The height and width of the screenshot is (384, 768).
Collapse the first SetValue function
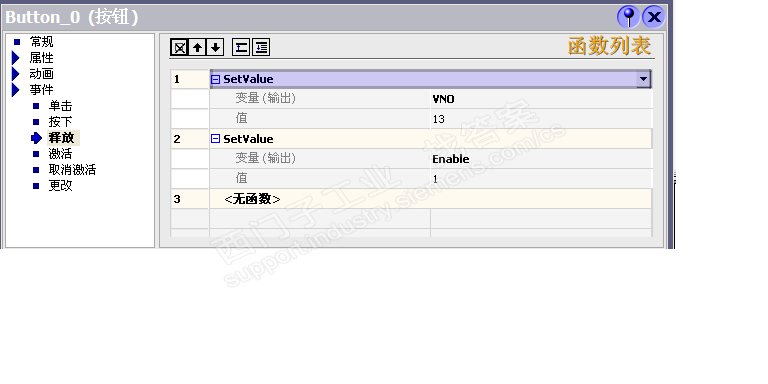[x=216, y=79]
